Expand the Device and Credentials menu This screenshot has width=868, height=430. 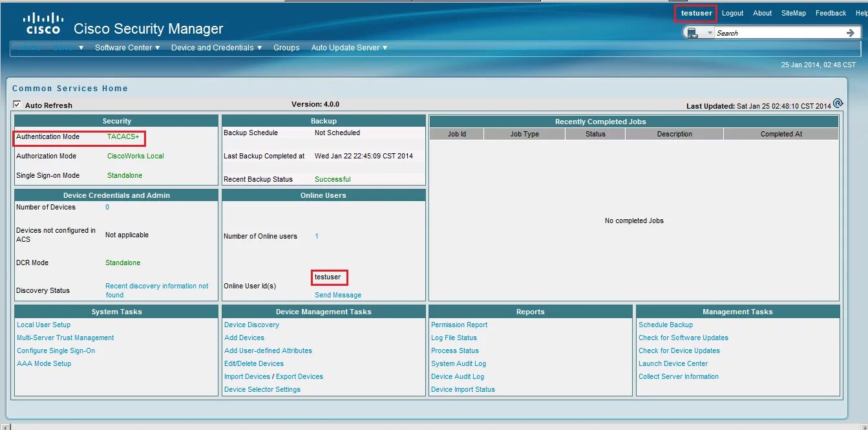217,47
